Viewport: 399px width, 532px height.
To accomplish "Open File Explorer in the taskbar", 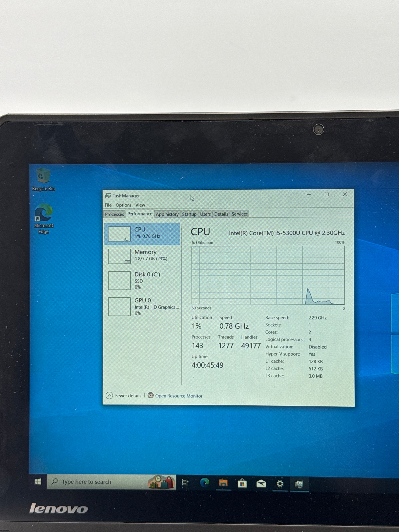I will pyautogui.click(x=223, y=483).
